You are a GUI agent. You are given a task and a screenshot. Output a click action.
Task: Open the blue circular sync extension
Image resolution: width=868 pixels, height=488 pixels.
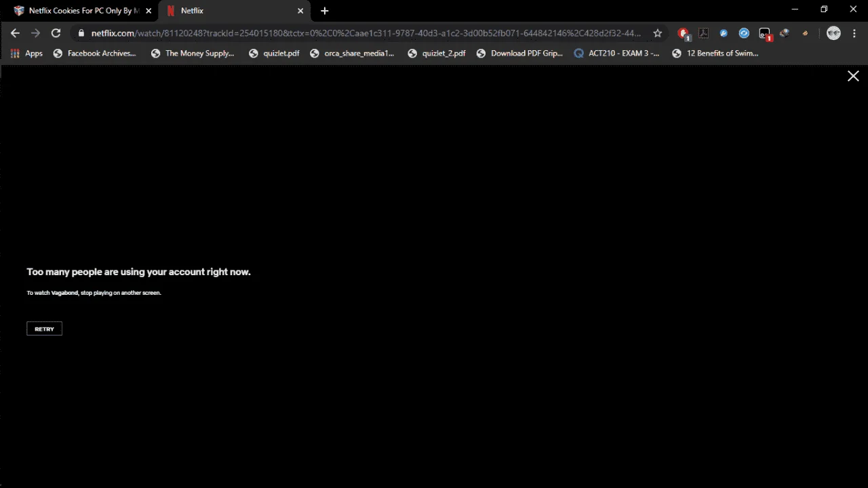744,33
